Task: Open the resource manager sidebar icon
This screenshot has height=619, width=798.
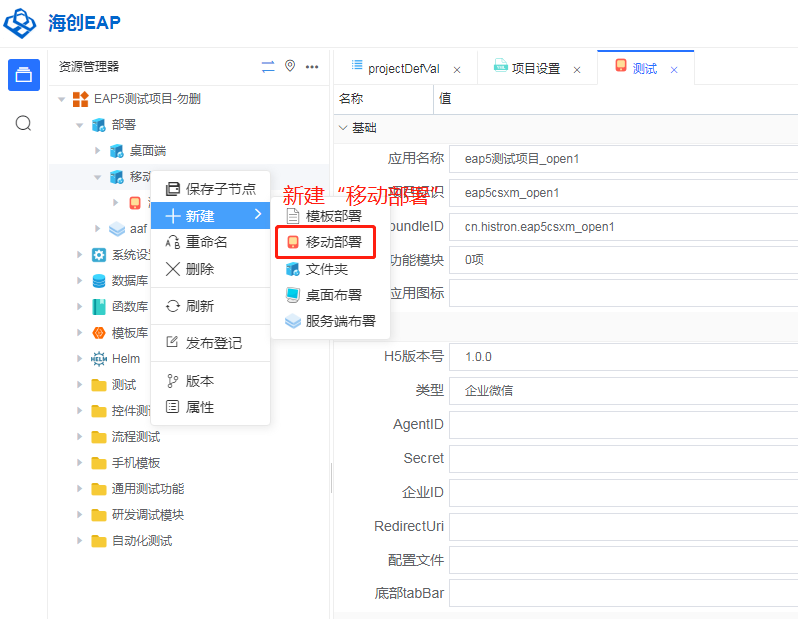Action: 23,75
